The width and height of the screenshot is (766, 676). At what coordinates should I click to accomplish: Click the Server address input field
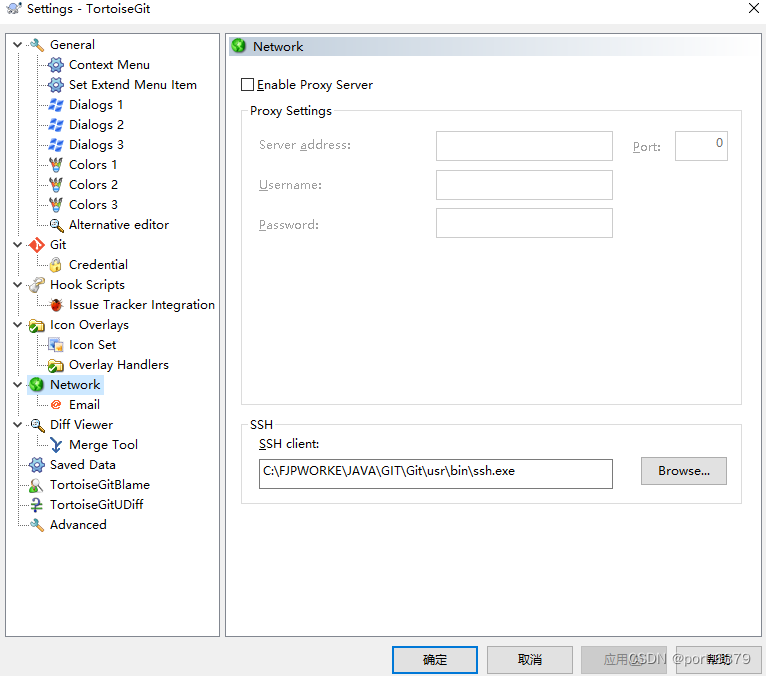click(524, 146)
